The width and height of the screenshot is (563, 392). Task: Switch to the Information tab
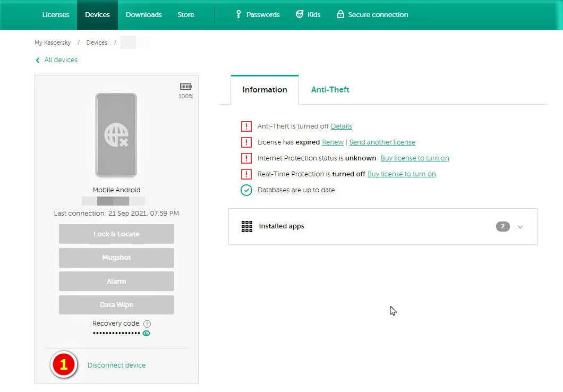point(265,90)
